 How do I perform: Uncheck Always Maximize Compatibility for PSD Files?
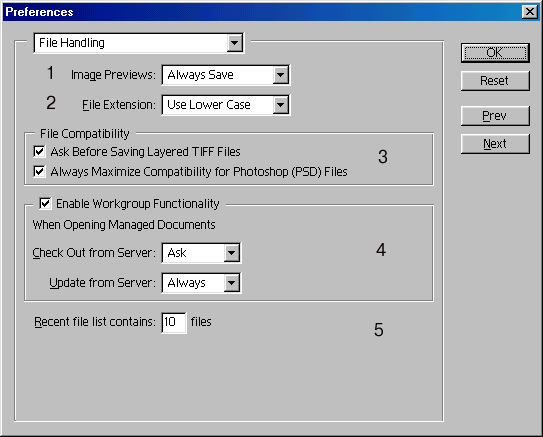[x=39, y=171]
